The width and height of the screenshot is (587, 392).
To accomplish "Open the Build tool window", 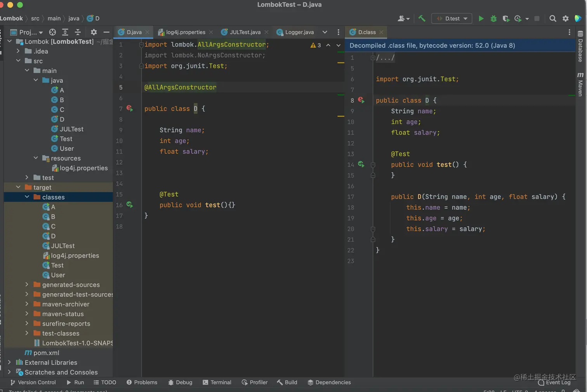I will 287,382.
